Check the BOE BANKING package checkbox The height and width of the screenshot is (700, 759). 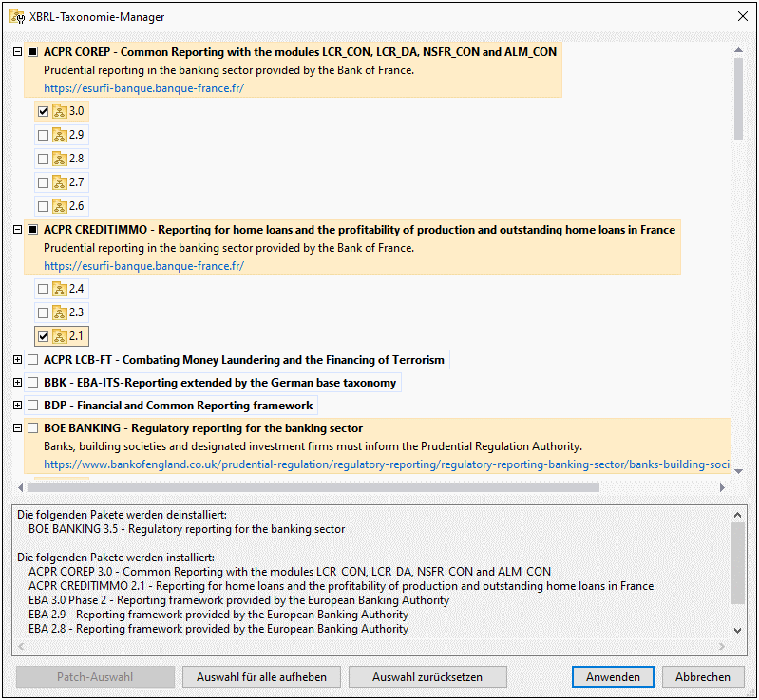33,428
